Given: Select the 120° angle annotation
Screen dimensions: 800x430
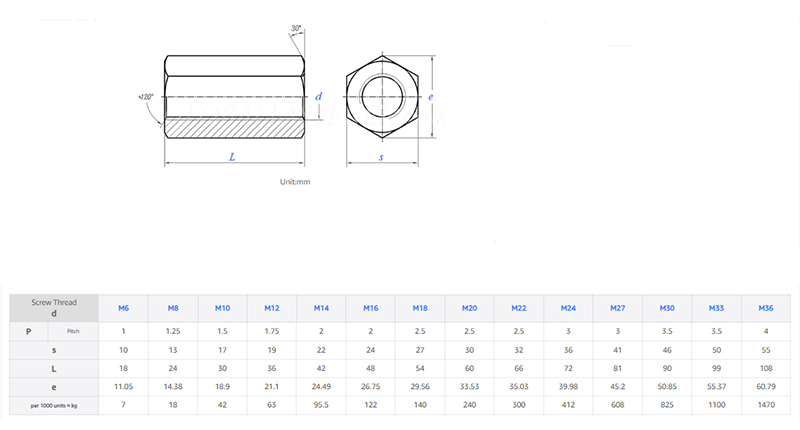Looking at the screenshot, I should [x=146, y=97].
